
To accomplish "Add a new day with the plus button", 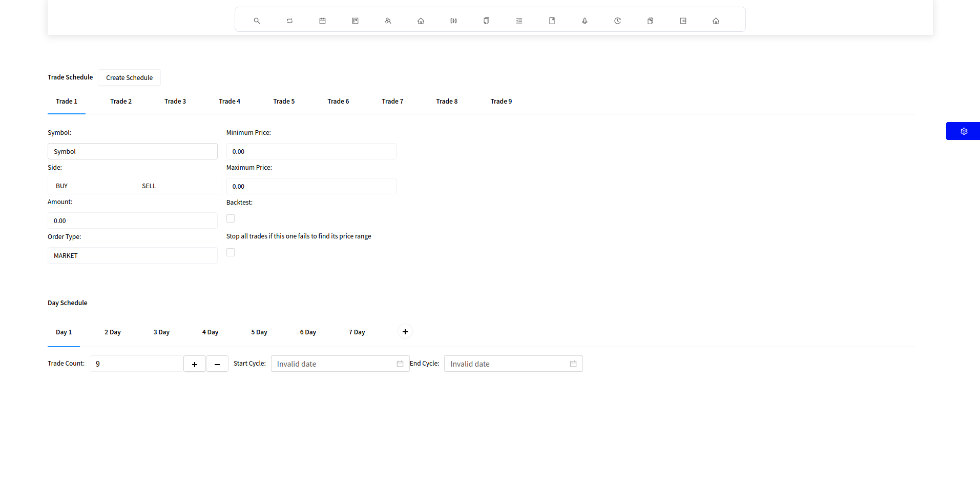I will [405, 332].
